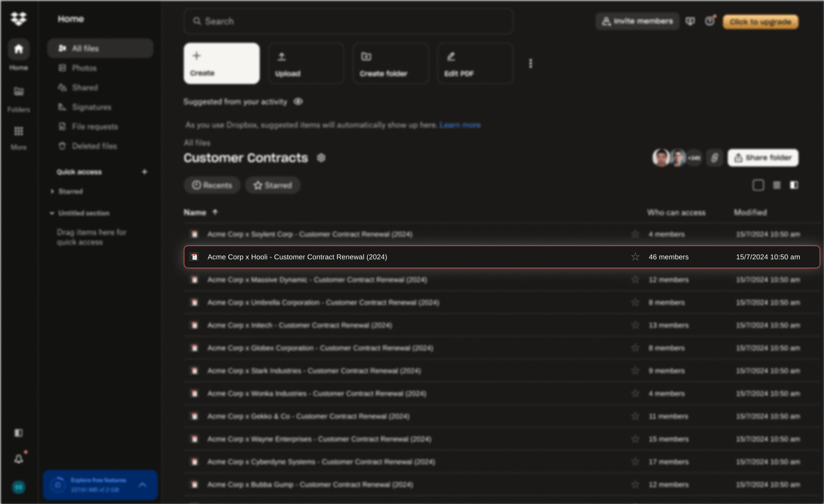Viewport: 824px width, 504px height.
Task: Click the Who can access column header
Action: 676,212
